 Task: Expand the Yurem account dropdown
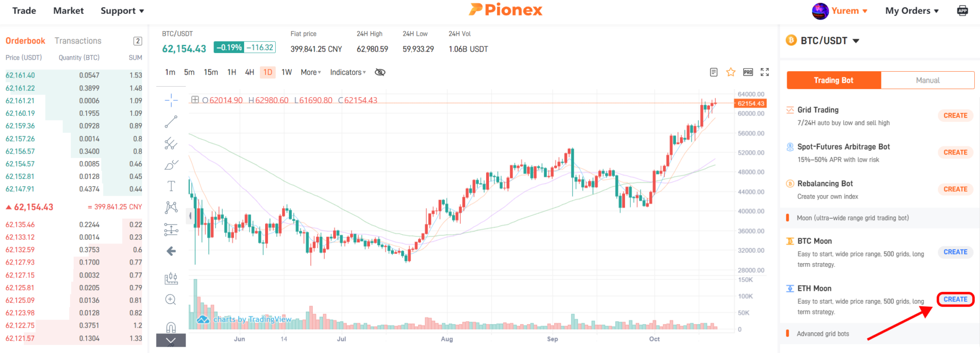846,11
